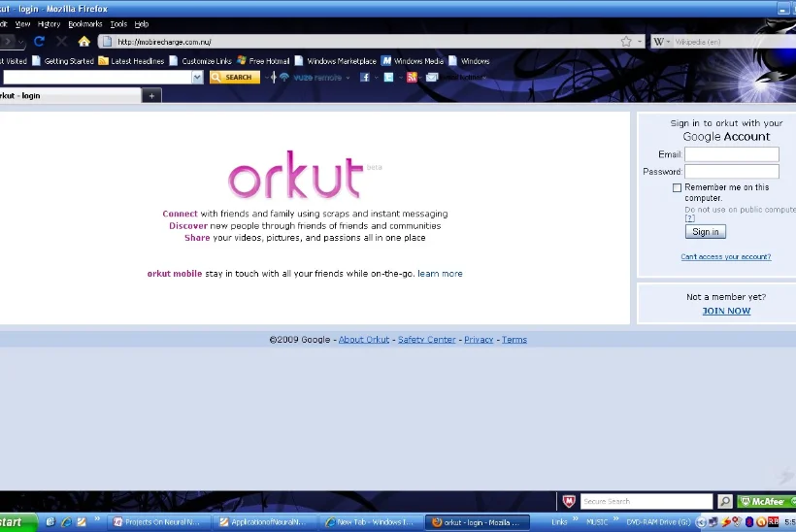This screenshot has height=532, width=796.
Task: Click the RSS feed icon in toolbar
Action: 412,78
